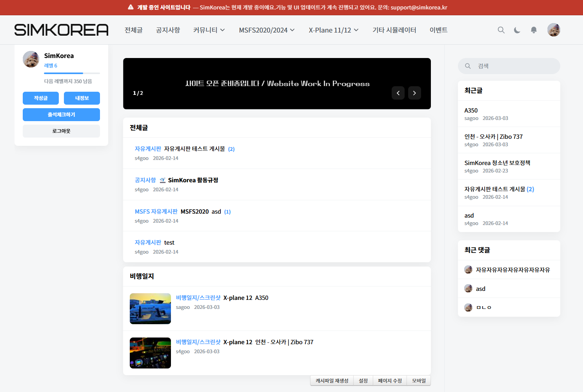Open search using the magnifier icon in header
583x392 pixels.
click(501, 30)
